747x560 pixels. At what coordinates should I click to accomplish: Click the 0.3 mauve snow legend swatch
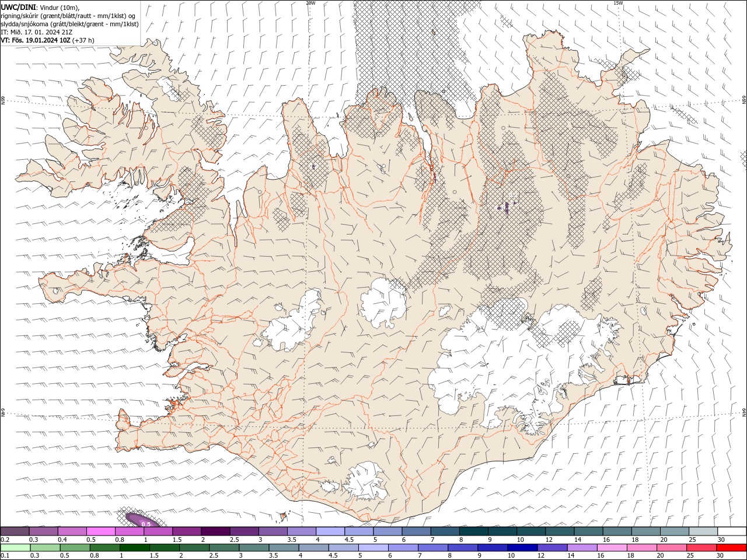pos(44,531)
